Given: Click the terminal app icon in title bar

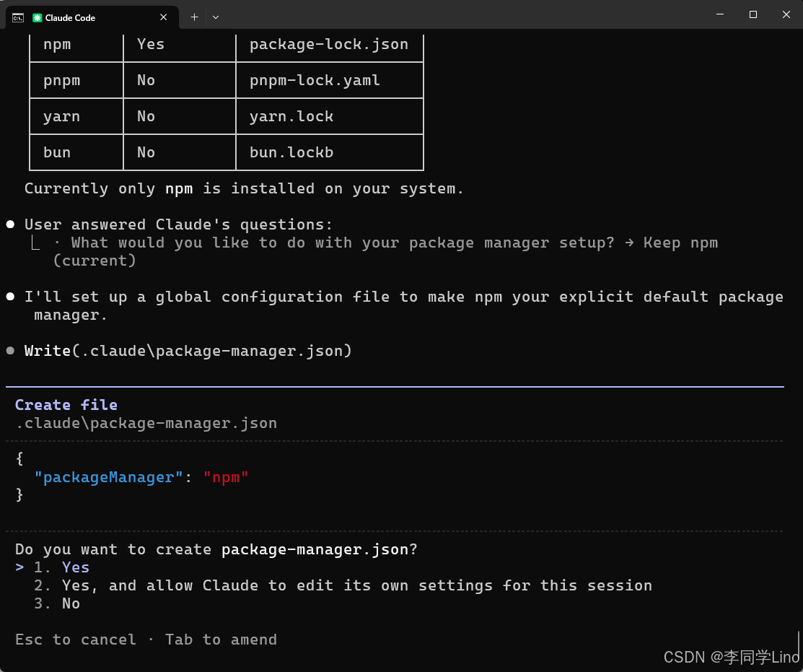Looking at the screenshot, I should 18,17.
